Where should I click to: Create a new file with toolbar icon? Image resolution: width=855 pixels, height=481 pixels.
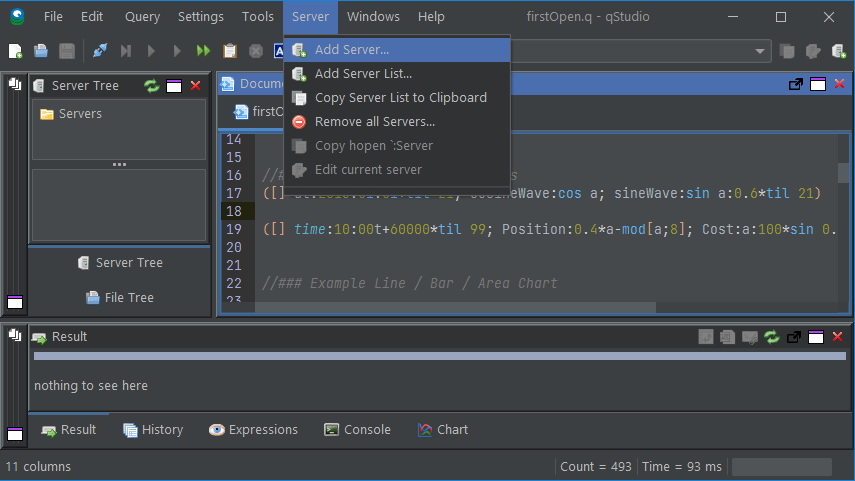(15, 51)
